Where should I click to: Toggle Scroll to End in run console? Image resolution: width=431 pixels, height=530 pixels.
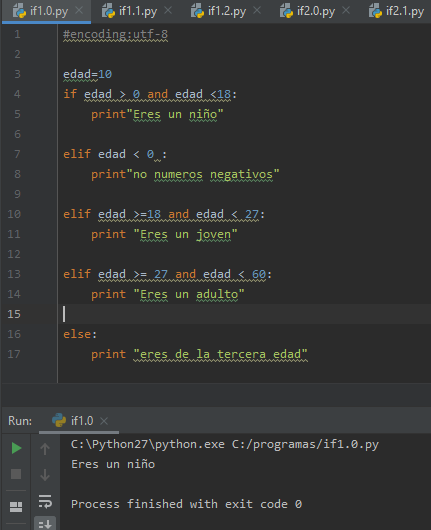click(x=45, y=524)
